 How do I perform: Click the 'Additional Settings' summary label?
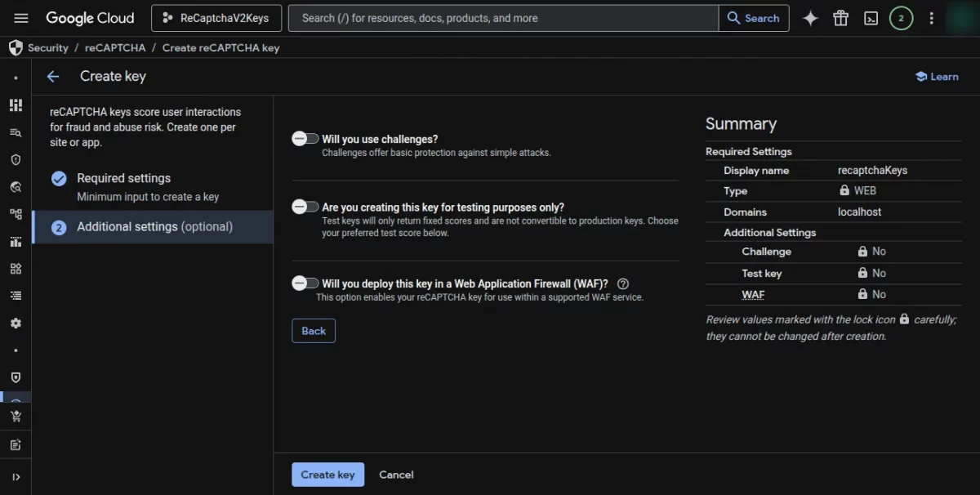(x=769, y=232)
